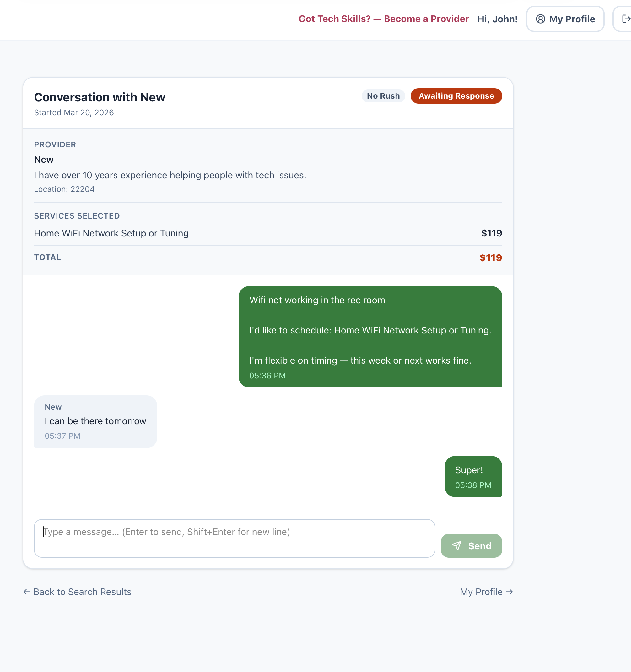Click the paper plane Send icon

point(456,545)
